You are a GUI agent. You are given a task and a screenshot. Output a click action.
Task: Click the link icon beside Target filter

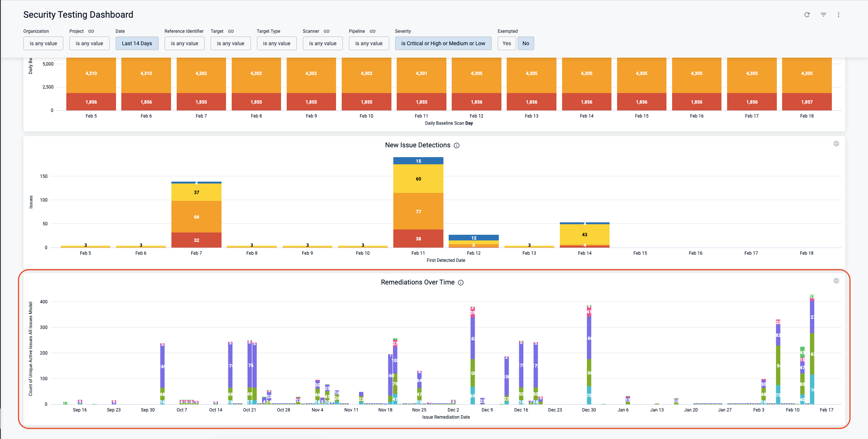(231, 31)
